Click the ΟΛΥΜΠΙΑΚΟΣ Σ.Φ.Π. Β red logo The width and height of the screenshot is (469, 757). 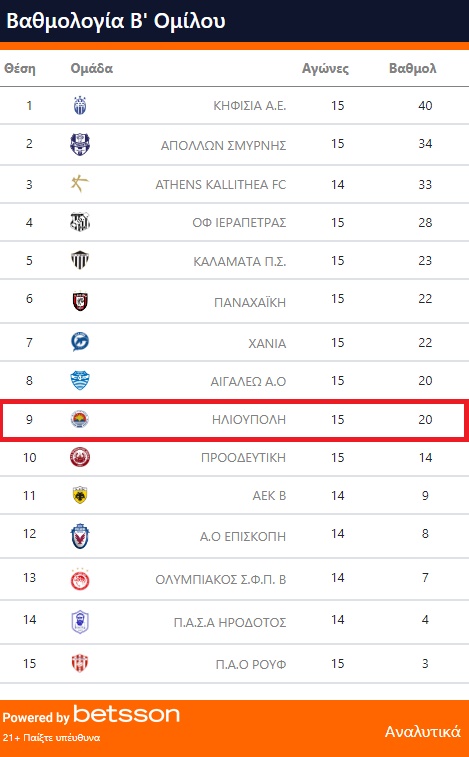pyautogui.click(x=80, y=579)
